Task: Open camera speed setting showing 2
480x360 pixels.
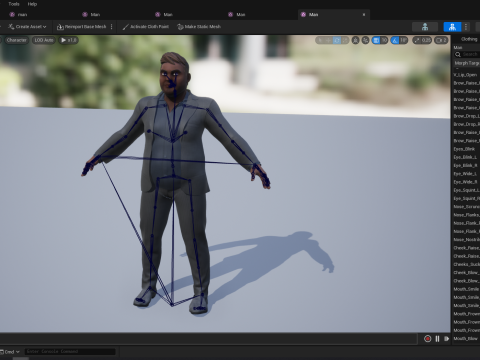Action: tap(441, 40)
